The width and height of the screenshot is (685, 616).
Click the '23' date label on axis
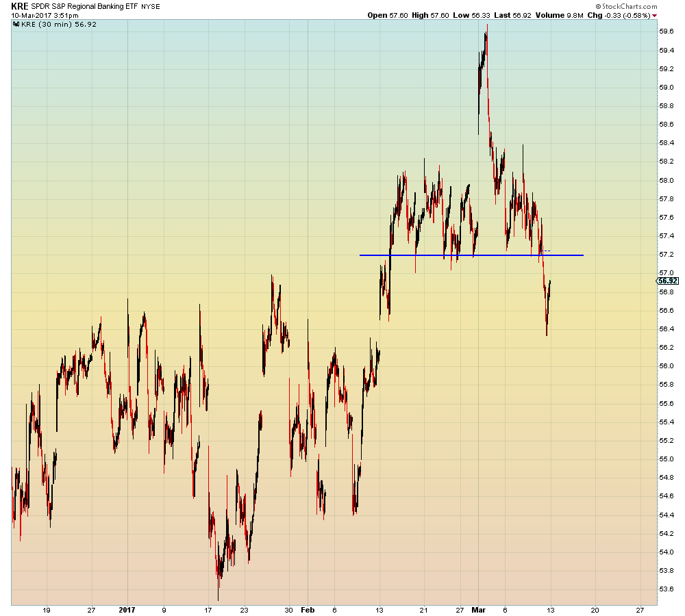point(244,610)
